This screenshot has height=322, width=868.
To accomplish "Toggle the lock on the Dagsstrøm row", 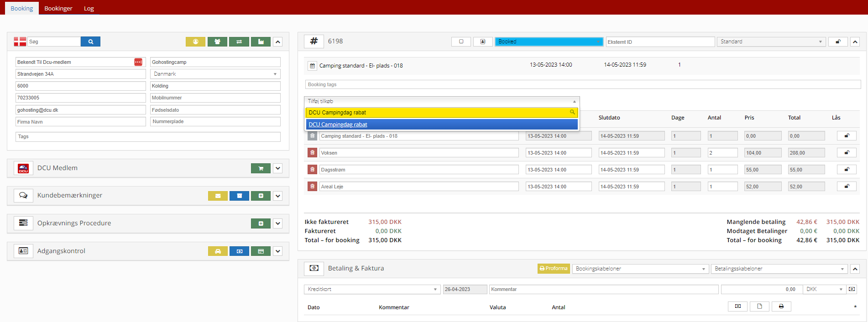I will (x=846, y=170).
